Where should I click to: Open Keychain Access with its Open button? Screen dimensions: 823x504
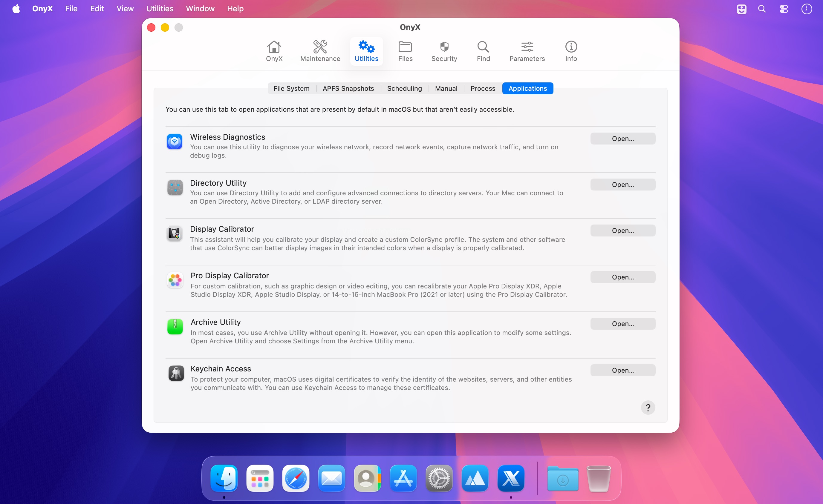tap(622, 370)
